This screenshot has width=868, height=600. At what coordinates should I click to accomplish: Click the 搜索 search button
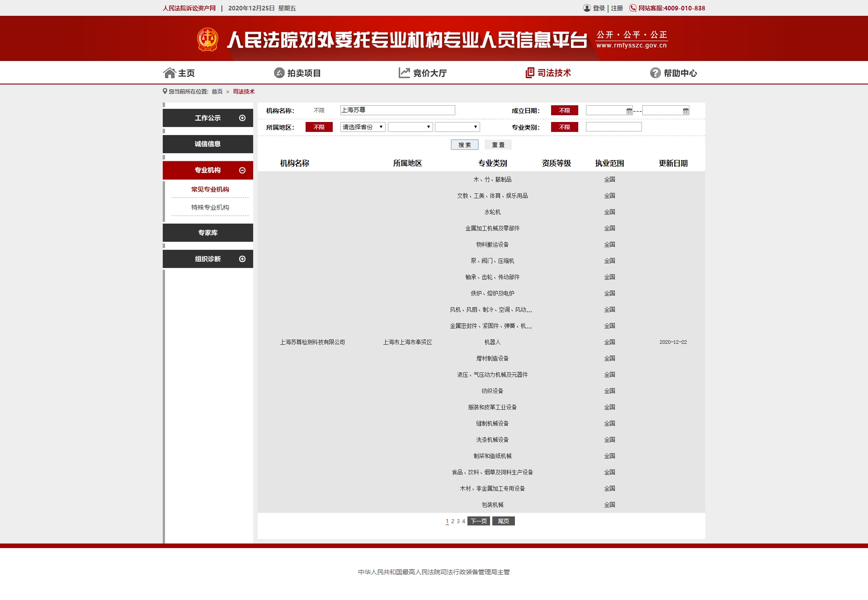coord(465,145)
